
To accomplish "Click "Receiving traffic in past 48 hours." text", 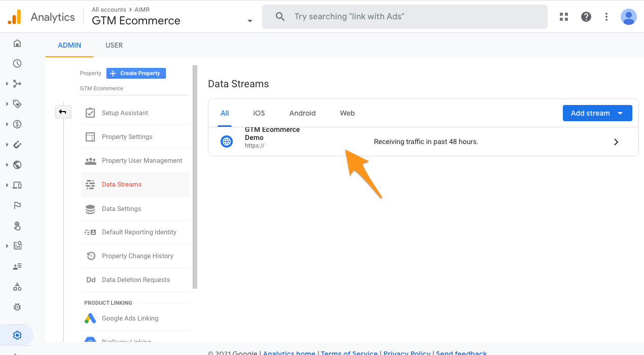I will (x=426, y=142).
